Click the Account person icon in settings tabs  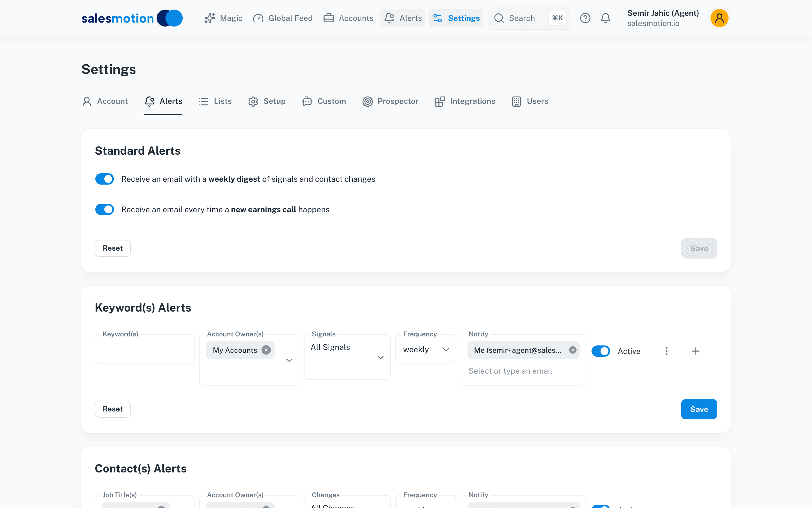tap(87, 102)
